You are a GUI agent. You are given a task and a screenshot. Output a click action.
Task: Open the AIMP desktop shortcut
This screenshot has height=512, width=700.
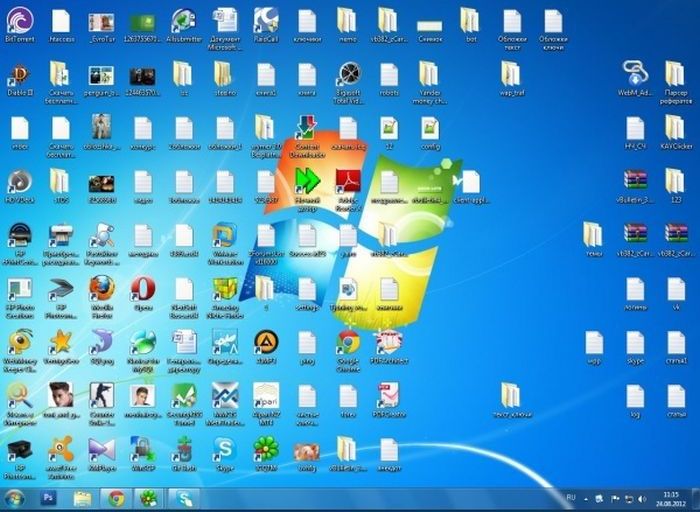[x=265, y=342]
